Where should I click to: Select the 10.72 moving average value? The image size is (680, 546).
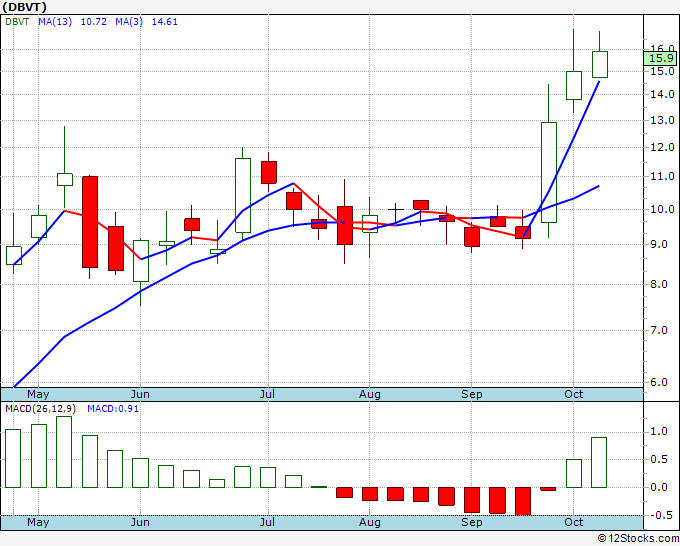click(x=94, y=22)
